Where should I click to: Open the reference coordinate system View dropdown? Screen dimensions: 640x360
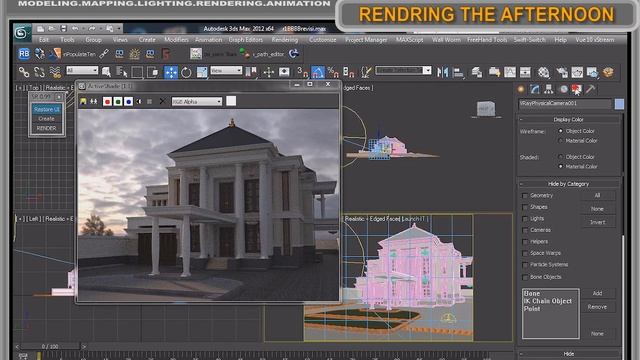[x=226, y=71]
